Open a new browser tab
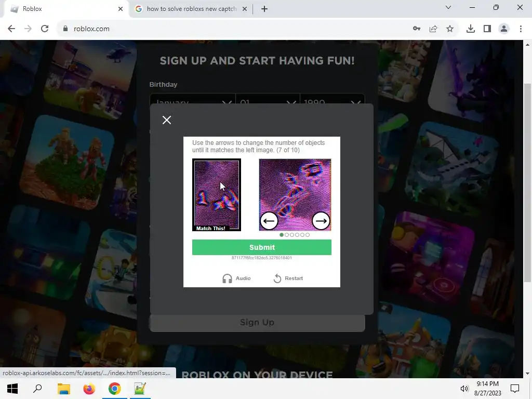Image resolution: width=532 pixels, height=399 pixels. tap(264, 9)
